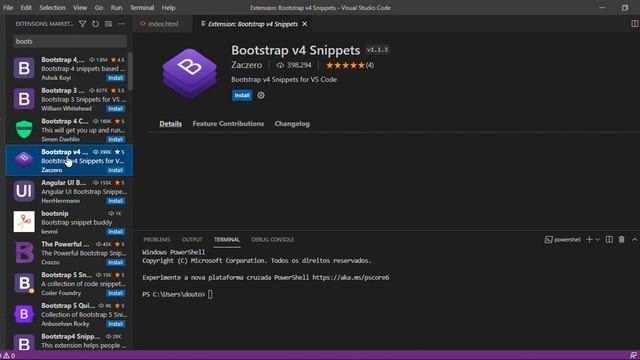Install The Powerful Bootstrap Snippets by Crozzo
The height and width of the screenshot is (360, 640).
point(116,262)
